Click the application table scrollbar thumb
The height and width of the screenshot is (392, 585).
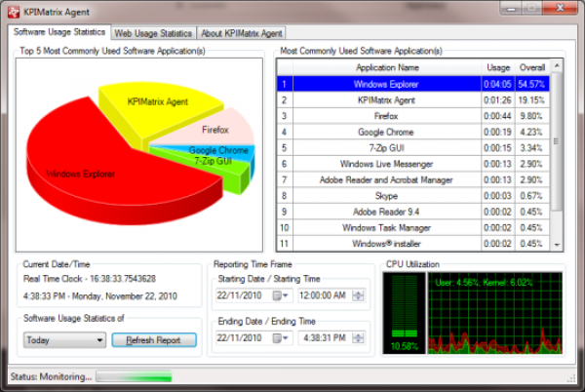(x=557, y=141)
